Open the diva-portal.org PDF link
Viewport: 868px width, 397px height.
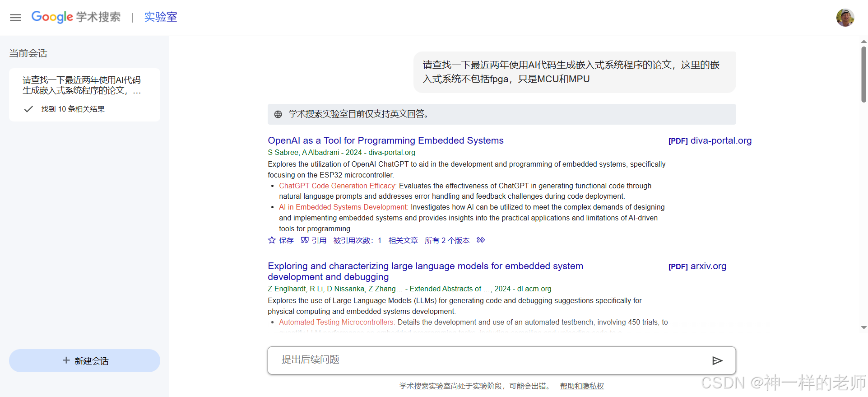coord(710,140)
